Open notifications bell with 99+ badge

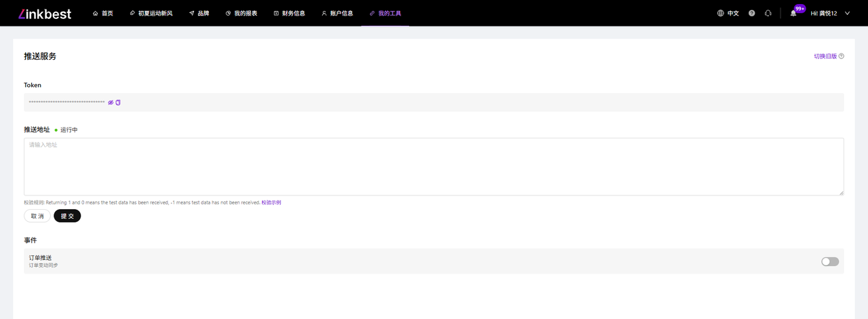click(x=793, y=13)
